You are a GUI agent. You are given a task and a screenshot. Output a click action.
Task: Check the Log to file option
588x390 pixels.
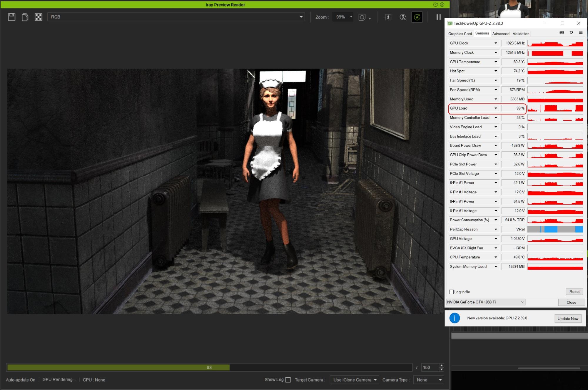tap(452, 292)
